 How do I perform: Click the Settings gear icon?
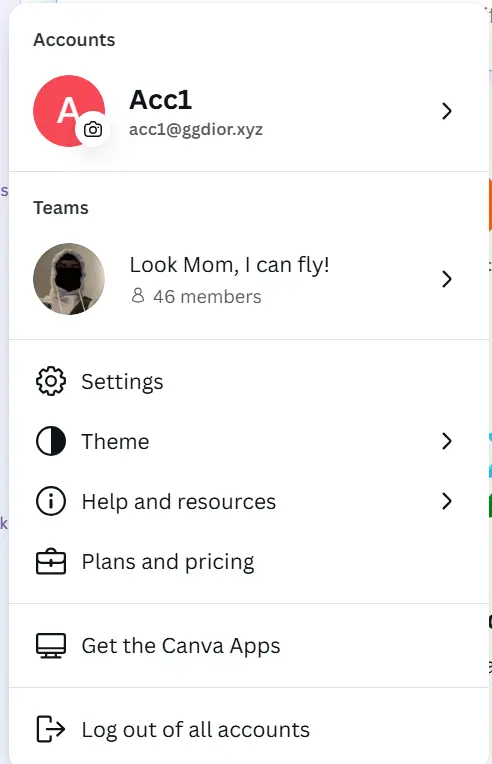pos(51,381)
